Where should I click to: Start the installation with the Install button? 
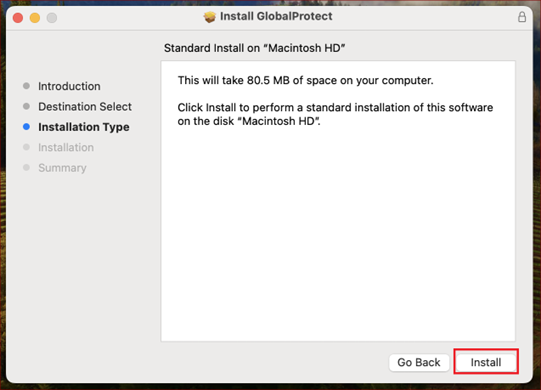pyautogui.click(x=486, y=362)
